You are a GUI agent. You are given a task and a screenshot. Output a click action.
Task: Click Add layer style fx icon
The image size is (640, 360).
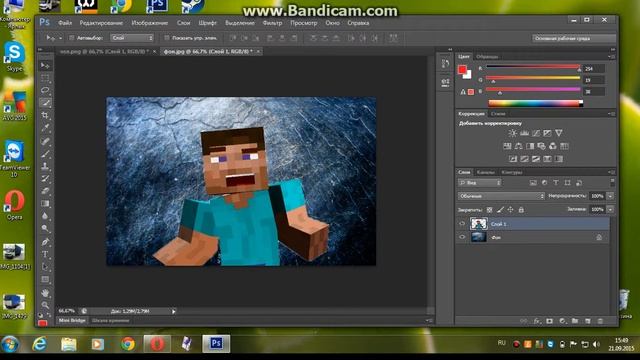tap(536, 321)
